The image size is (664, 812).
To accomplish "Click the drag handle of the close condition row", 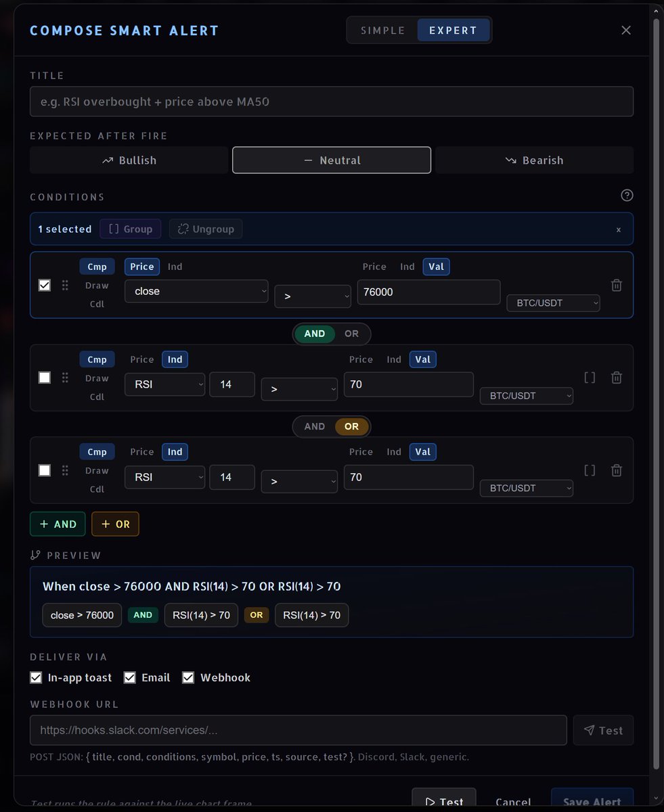I will point(65,286).
